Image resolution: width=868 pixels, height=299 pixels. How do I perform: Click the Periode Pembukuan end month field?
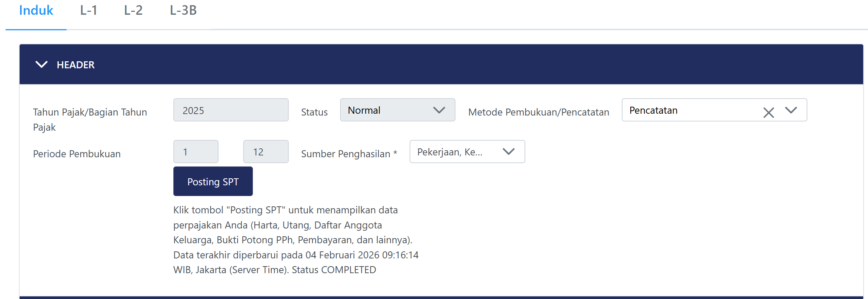[x=265, y=152]
